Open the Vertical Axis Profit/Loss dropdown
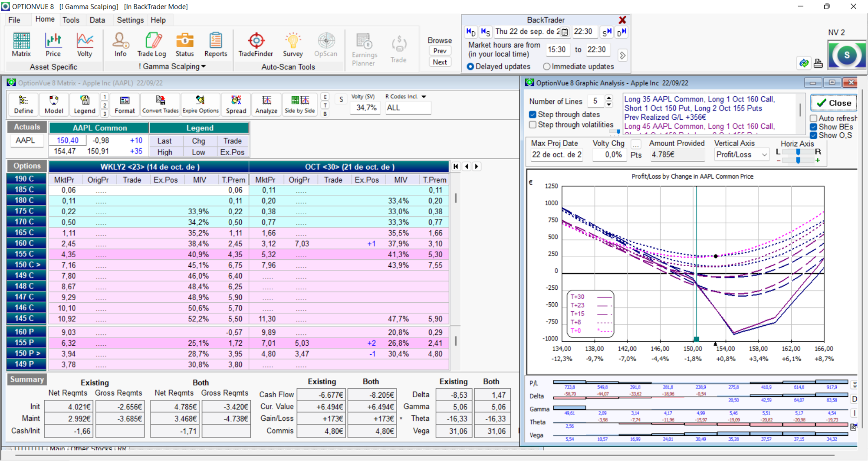The image size is (868, 461). (x=741, y=155)
